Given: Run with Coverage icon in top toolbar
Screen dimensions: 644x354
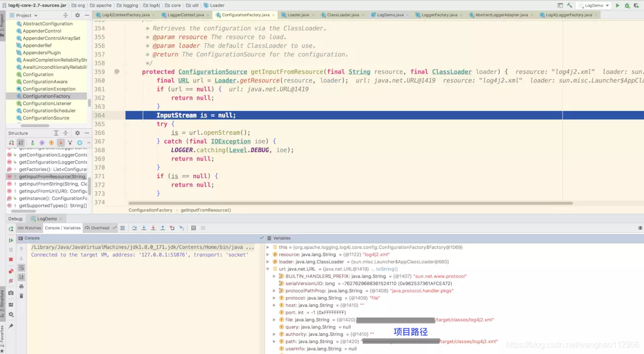Looking at the screenshot, I should click(637, 5).
